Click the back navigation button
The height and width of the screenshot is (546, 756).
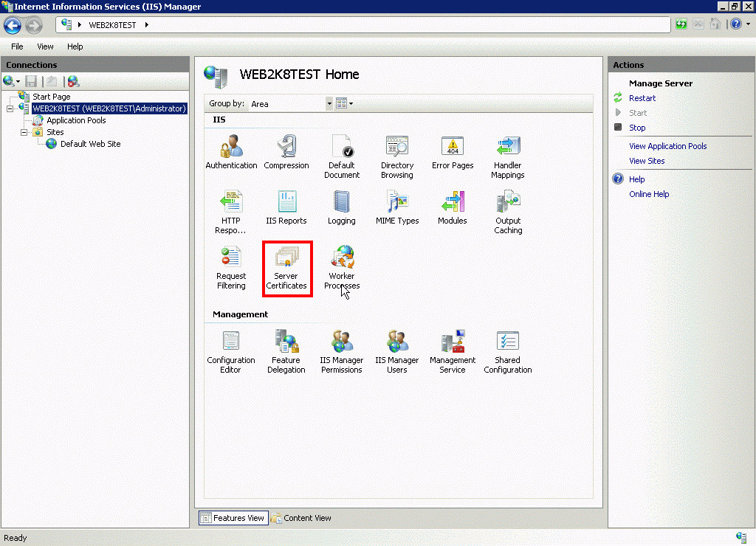click(13, 25)
